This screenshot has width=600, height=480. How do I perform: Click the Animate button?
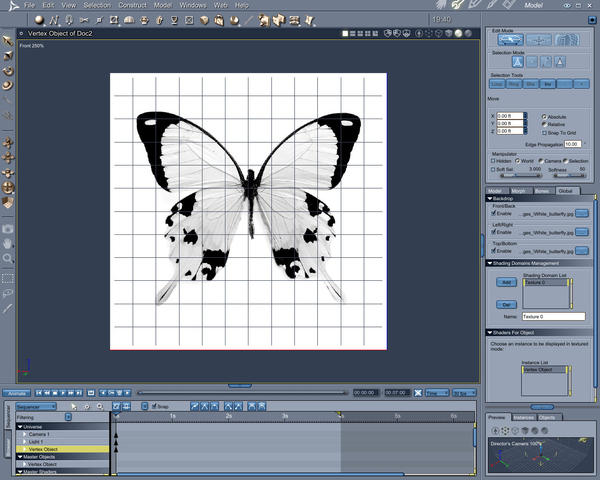[16, 393]
